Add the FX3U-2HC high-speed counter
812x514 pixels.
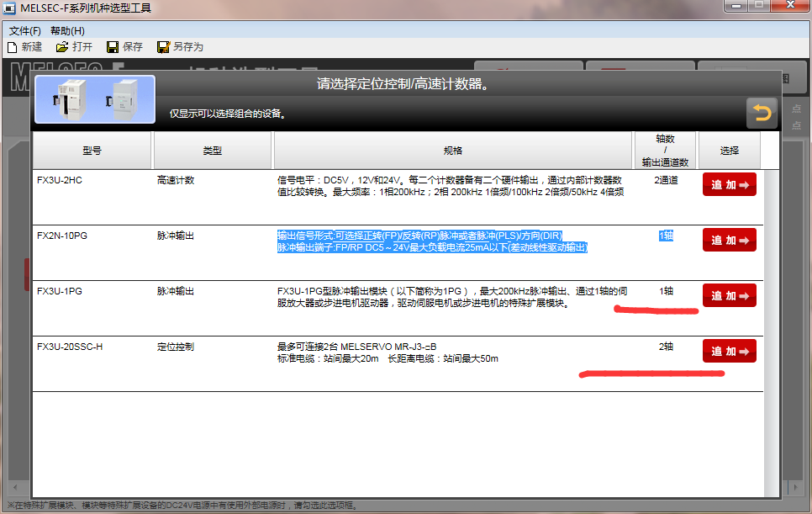[729, 184]
